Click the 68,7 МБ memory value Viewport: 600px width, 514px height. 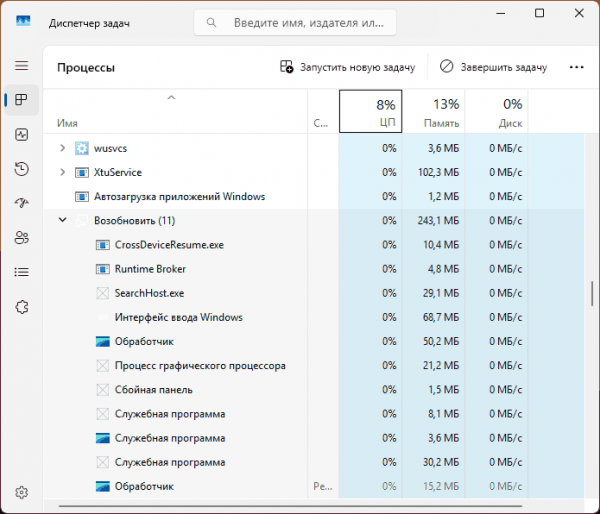440,317
